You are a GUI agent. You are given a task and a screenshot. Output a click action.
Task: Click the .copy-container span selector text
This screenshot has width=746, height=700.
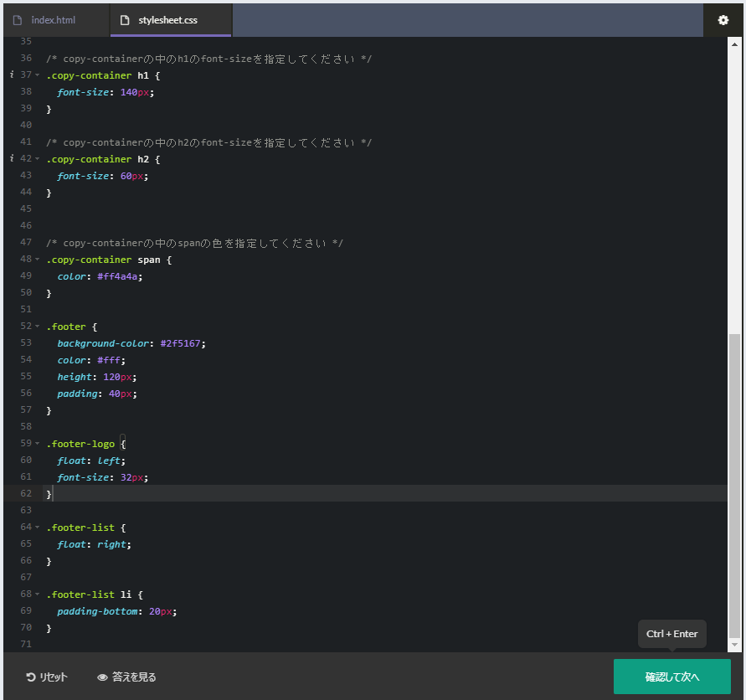click(x=103, y=260)
